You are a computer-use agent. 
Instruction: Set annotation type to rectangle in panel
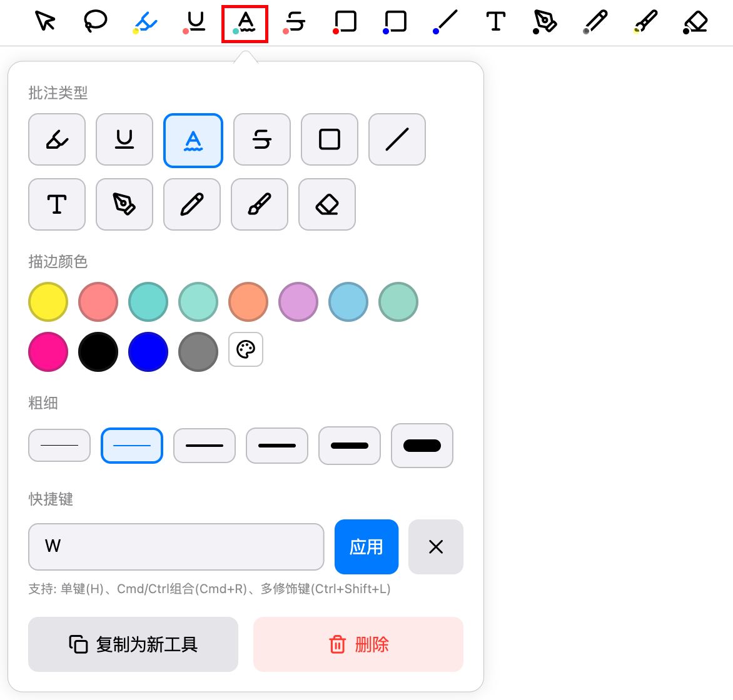click(x=330, y=139)
